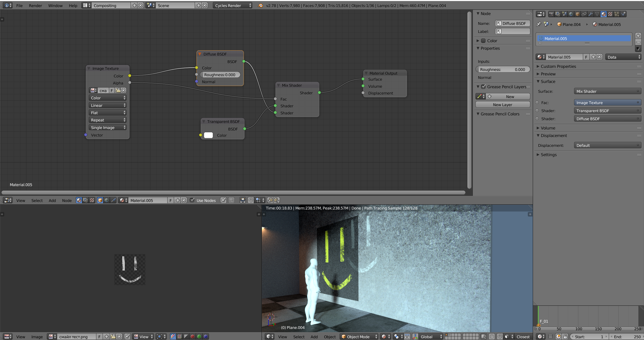Switch node tree to Compositing nodes
This screenshot has height=340, width=644.
coord(85,200)
